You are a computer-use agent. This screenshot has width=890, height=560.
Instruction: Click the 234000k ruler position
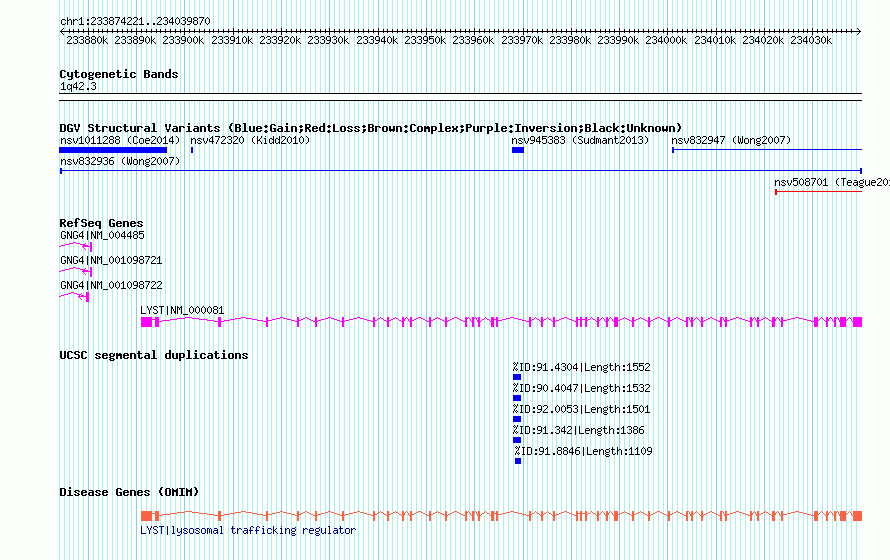(666, 40)
